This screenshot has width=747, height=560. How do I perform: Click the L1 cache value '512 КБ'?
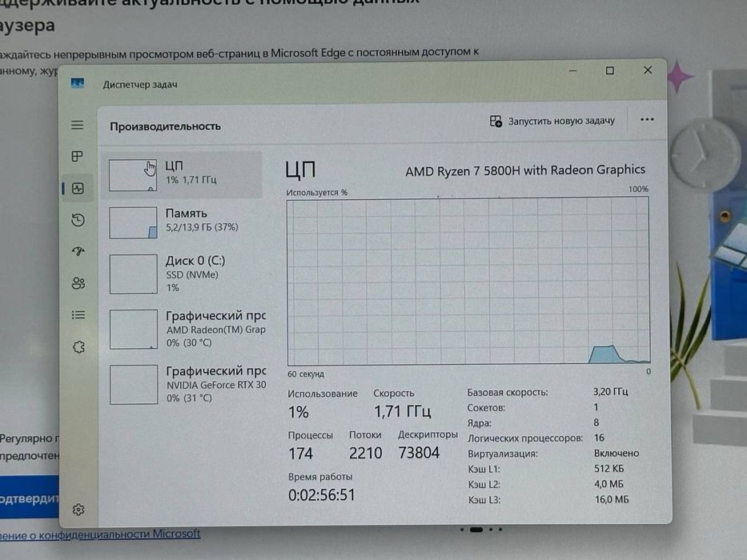tap(608, 469)
